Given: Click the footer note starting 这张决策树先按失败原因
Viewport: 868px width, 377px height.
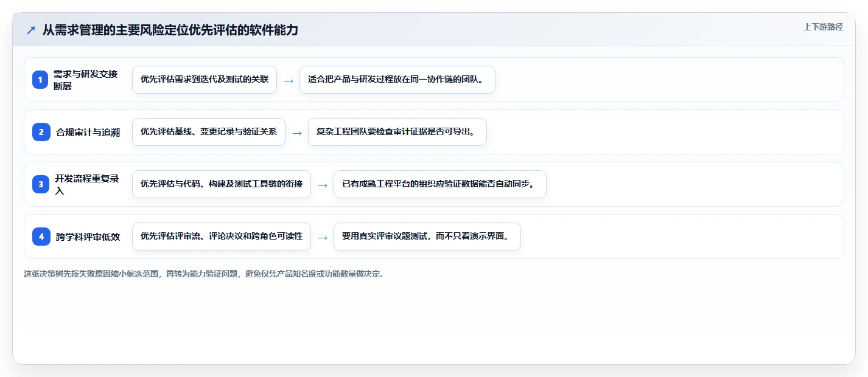Looking at the screenshot, I should [x=204, y=274].
